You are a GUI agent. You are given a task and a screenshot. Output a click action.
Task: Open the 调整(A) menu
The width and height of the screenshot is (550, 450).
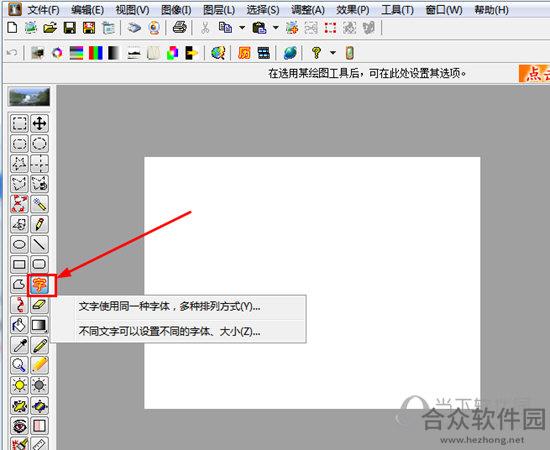[x=308, y=10]
